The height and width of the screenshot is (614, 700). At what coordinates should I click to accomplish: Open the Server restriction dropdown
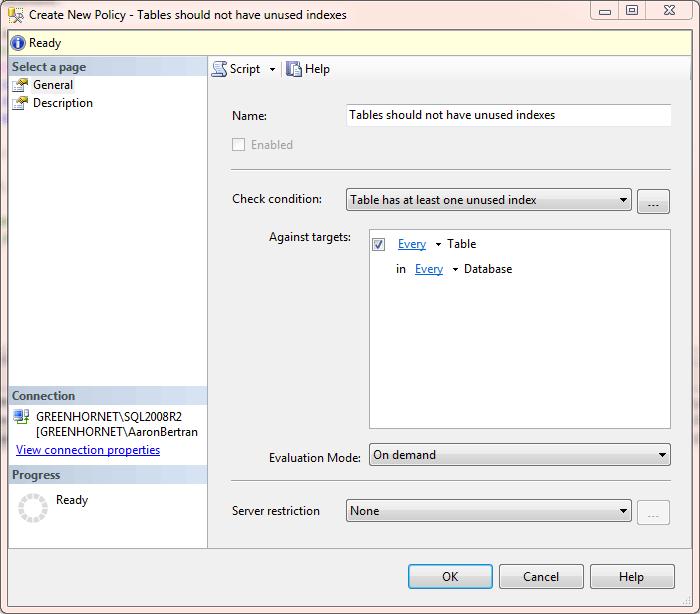pos(489,511)
